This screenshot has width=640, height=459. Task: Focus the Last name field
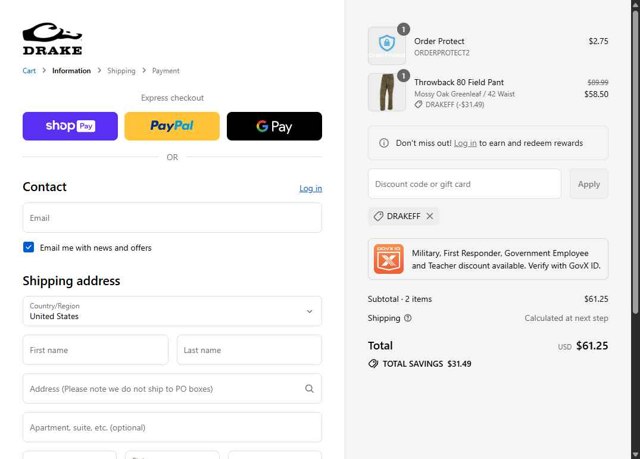pyautogui.click(x=249, y=350)
